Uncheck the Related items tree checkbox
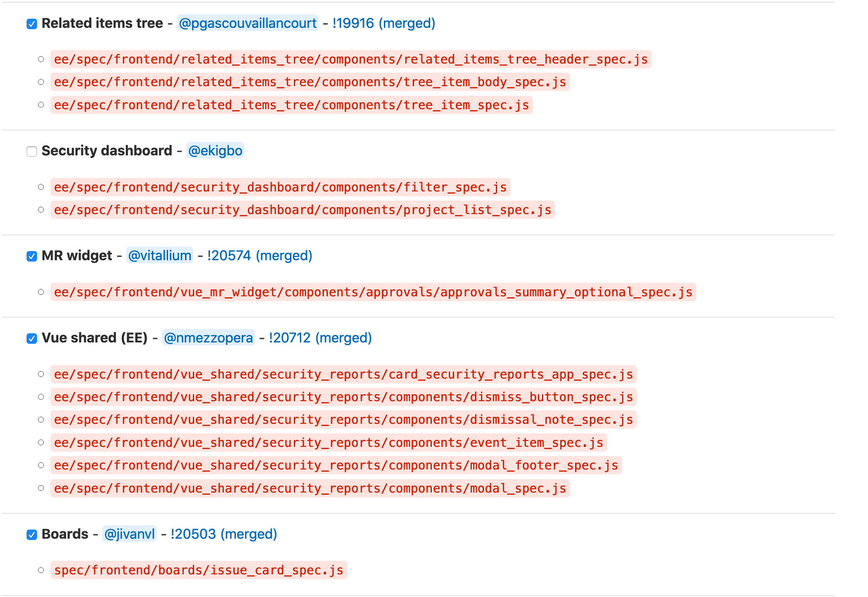 point(31,25)
